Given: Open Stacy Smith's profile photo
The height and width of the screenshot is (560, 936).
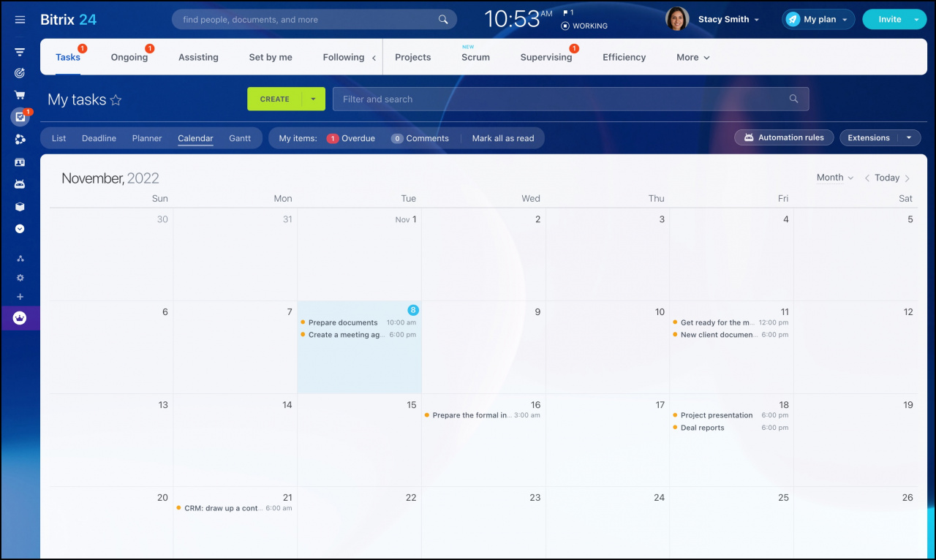Looking at the screenshot, I should point(677,19).
